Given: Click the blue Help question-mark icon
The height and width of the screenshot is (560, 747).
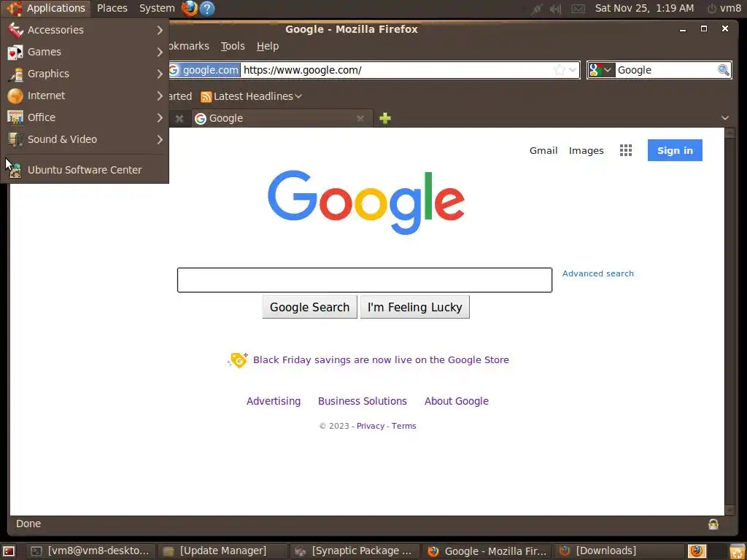Looking at the screenshot, I should 206,8.
